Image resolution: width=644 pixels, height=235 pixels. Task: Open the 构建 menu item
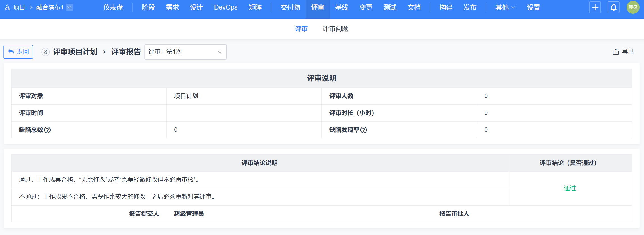446,8
